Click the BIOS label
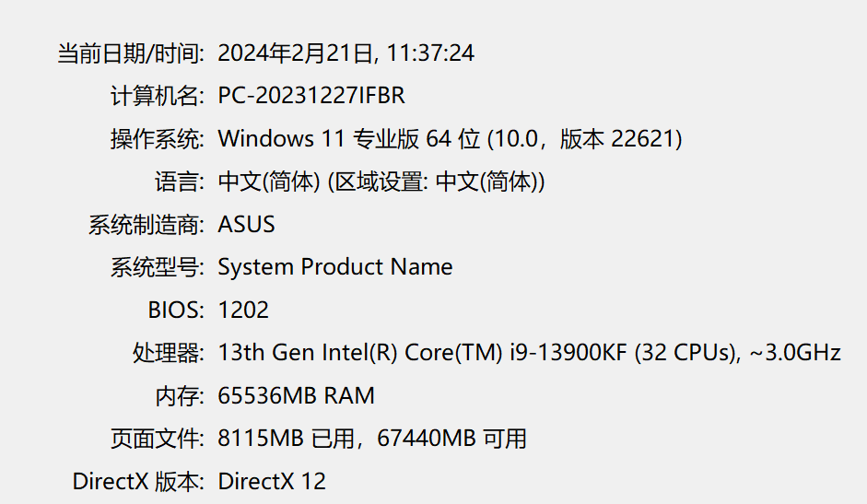Viewport: 867px width, 504px height. (x=175, y=310)
